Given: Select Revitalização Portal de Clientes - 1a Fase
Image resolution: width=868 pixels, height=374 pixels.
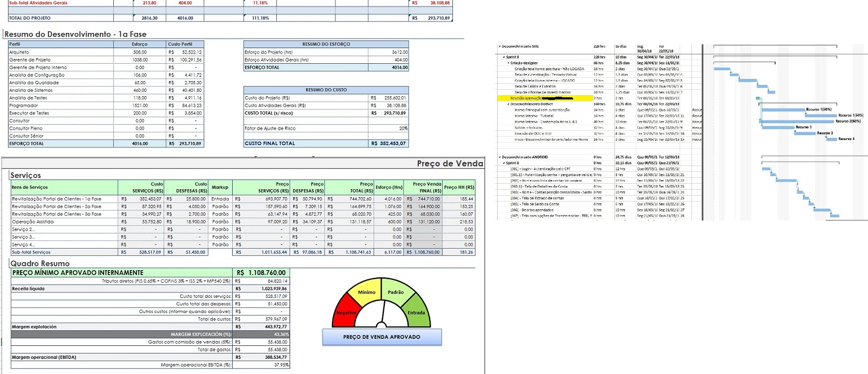Looking at the screenshot, I should point(57,199).
